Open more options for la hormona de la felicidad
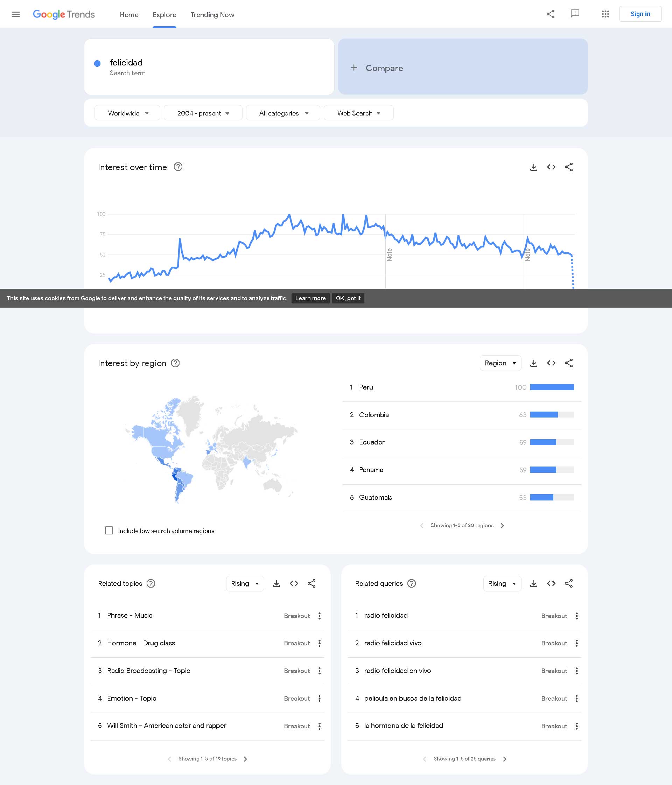The height and width of the screenshot is (785, 672). (576, 726)
